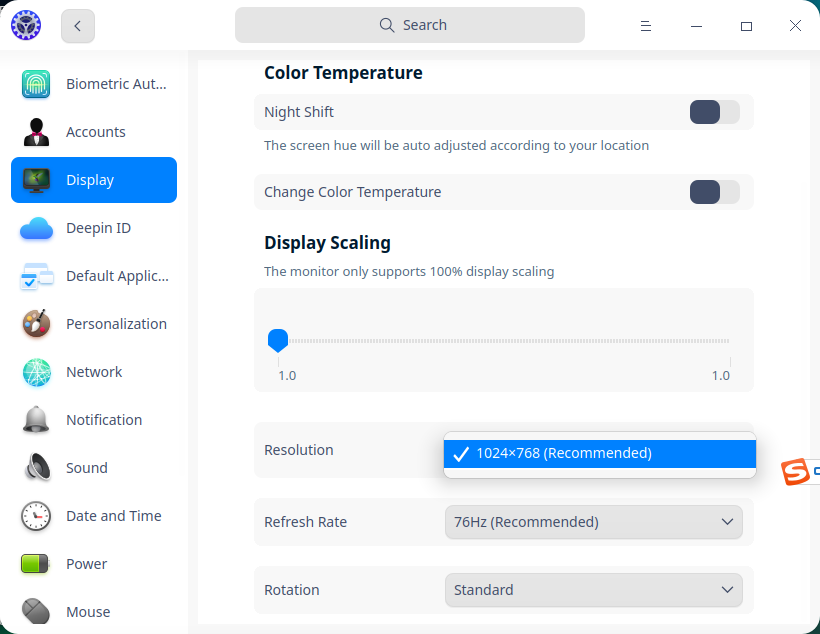
Task: Open Power settings
Action: click(93, 564)
